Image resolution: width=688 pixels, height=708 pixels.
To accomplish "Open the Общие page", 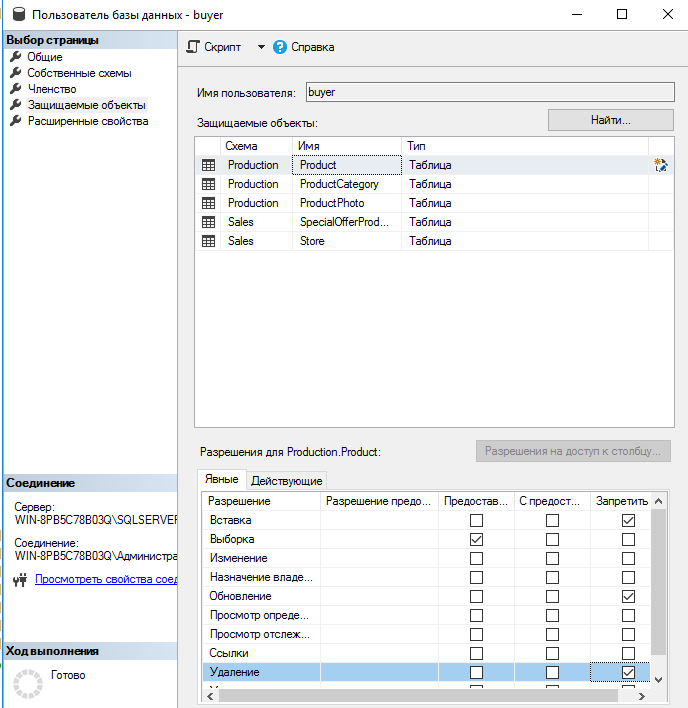I will pyautogui.click(x=45, y=57).
